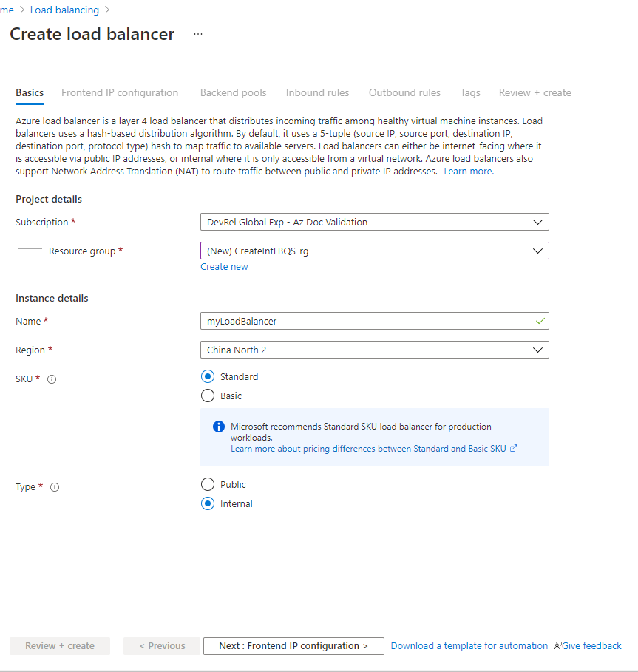Click Next: Frontend IP configuration button
Screen dimensions: 638x672
pos(293,645)
